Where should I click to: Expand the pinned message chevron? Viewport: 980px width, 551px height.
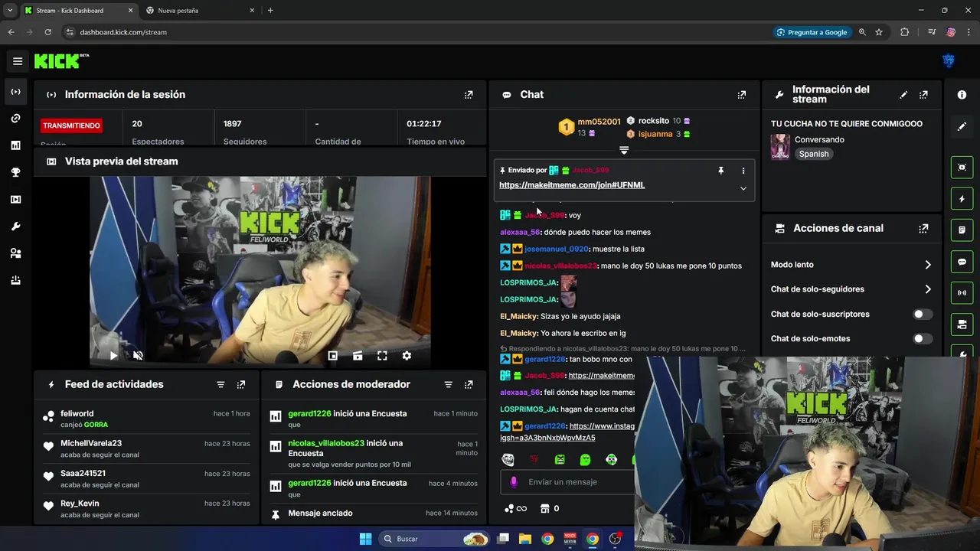pos(743,188)
